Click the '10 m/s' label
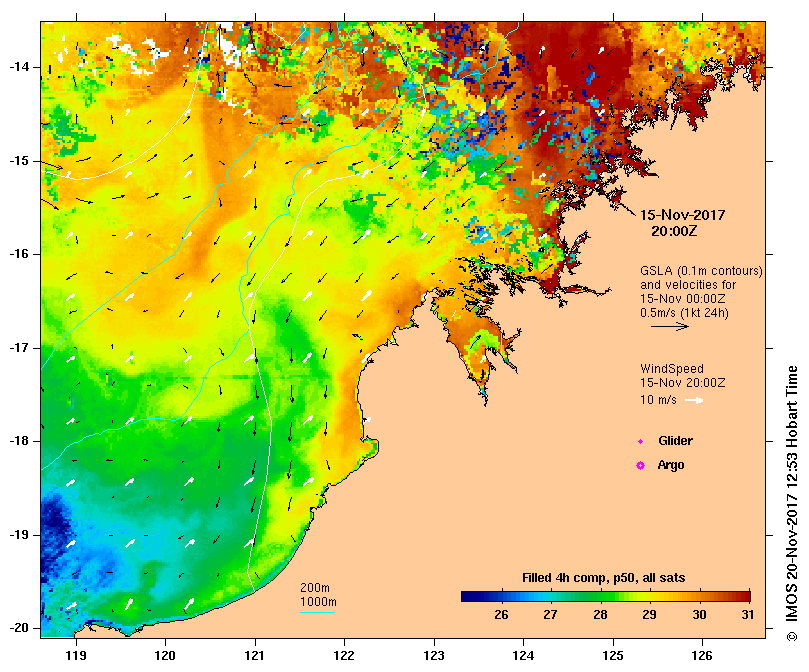Viewport: 809px width, 672px height. pos(658,400)
